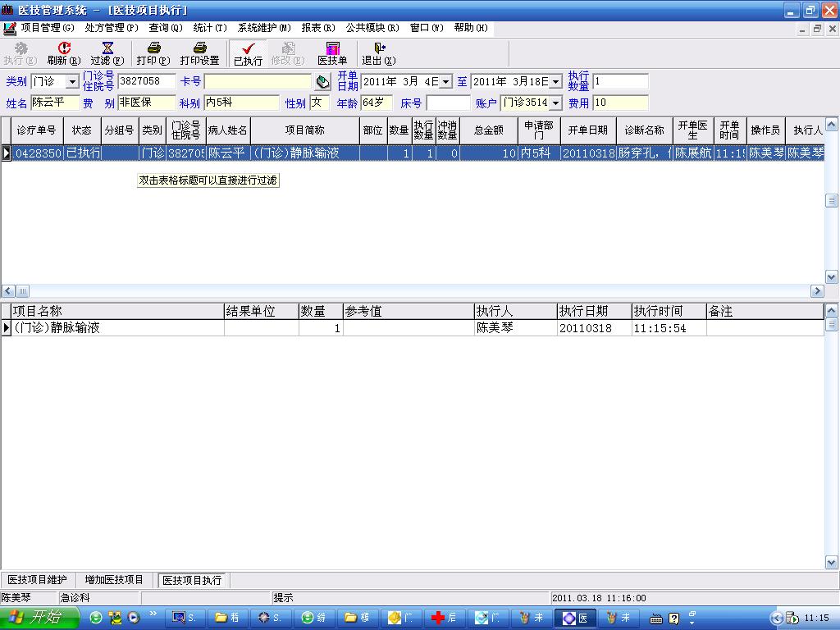Screen dimensions: 840x630
Task: Open the 系统维护 menu
Action: pyautogui.click(x=263, y=28)
